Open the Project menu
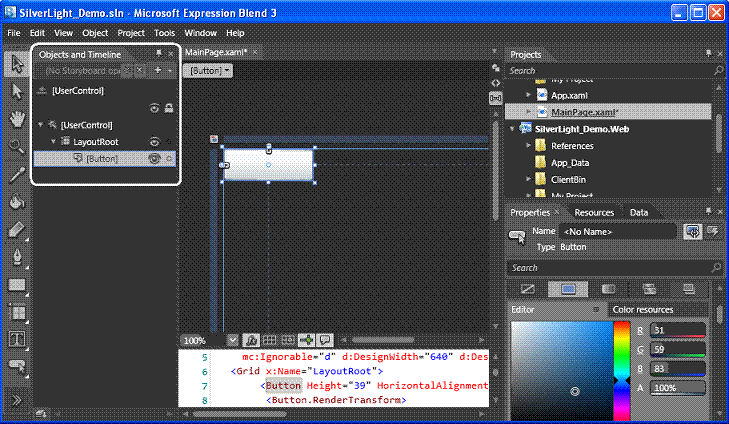The height and width of the screenshot is (424, 729). coord(131,33)
